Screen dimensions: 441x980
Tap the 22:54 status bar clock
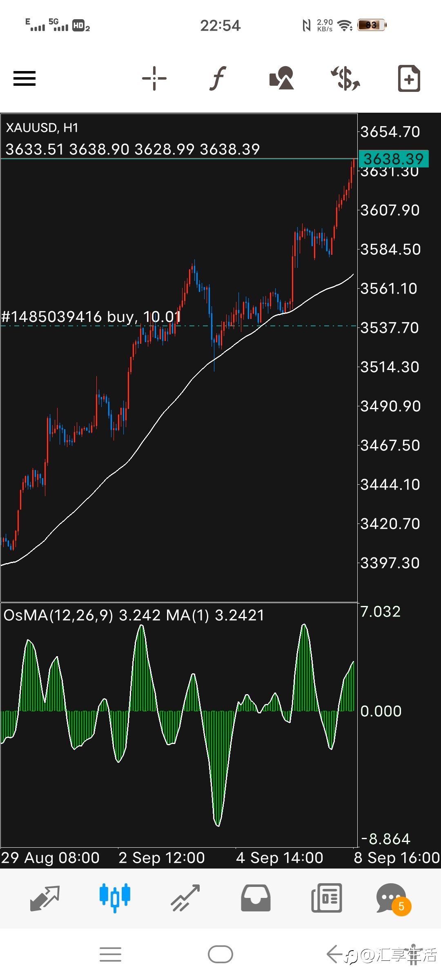click(220, 26)
